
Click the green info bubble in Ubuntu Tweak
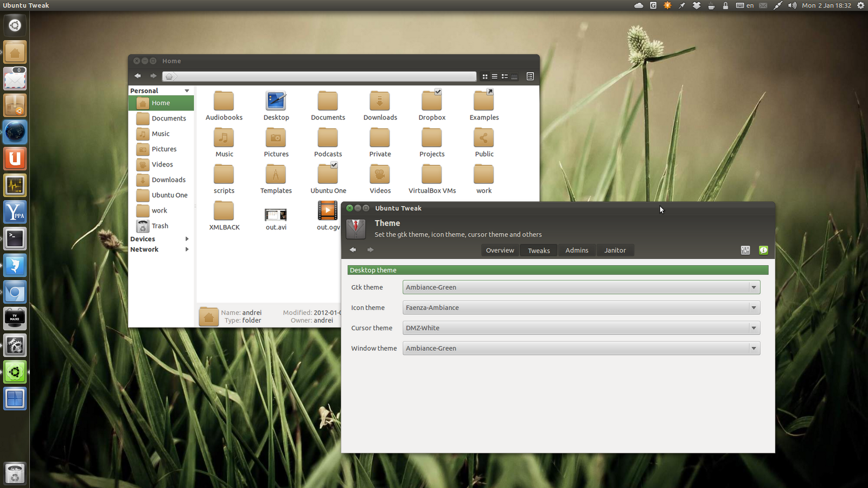pyautogui.click(x=763, y=250)
